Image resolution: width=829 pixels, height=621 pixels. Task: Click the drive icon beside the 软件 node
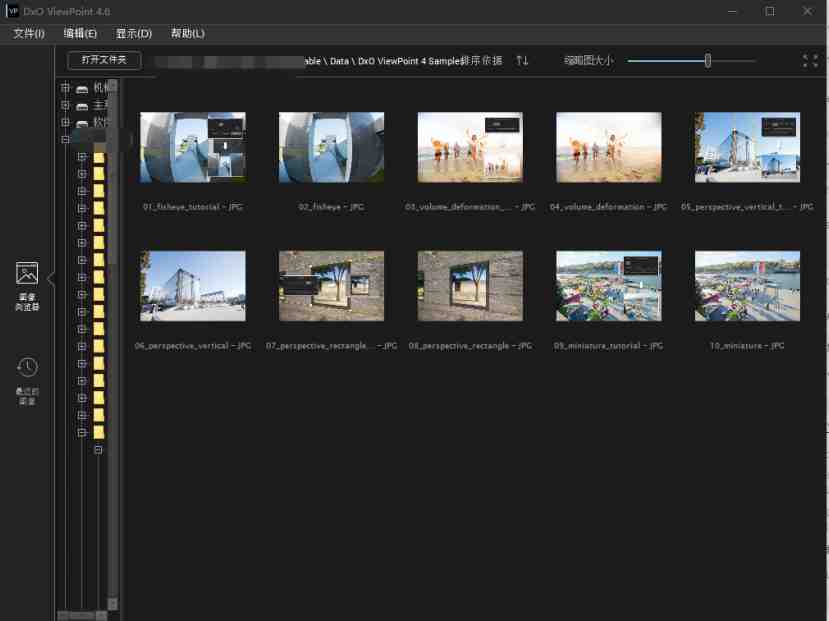pos(81,122)
